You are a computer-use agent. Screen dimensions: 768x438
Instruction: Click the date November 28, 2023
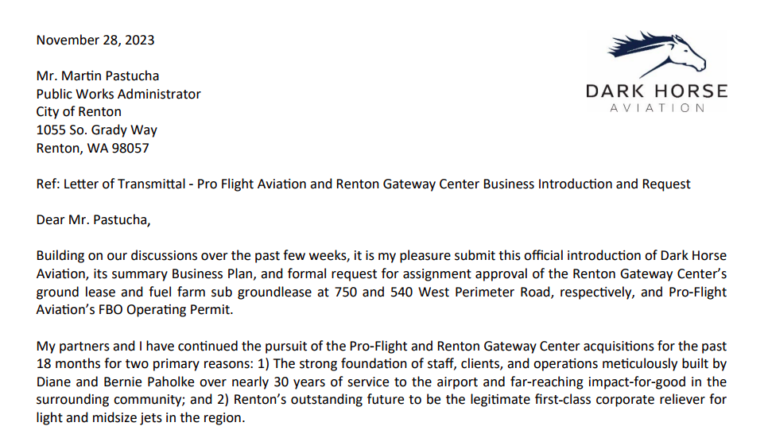[x=95, y=40]
